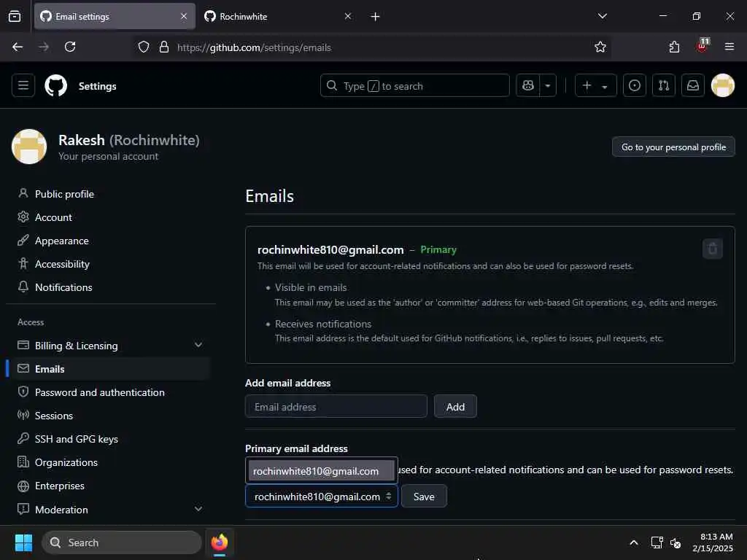Open Organizations settings
This screenshot has height=560, width=747.
[x=66, y=462]
